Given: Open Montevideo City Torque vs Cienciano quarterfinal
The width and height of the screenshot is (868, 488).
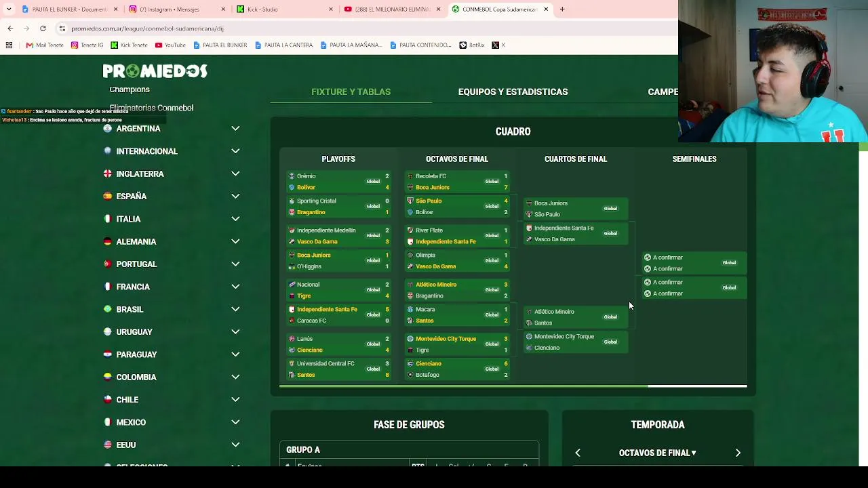Looking at the screenshot, I should 576,342.
